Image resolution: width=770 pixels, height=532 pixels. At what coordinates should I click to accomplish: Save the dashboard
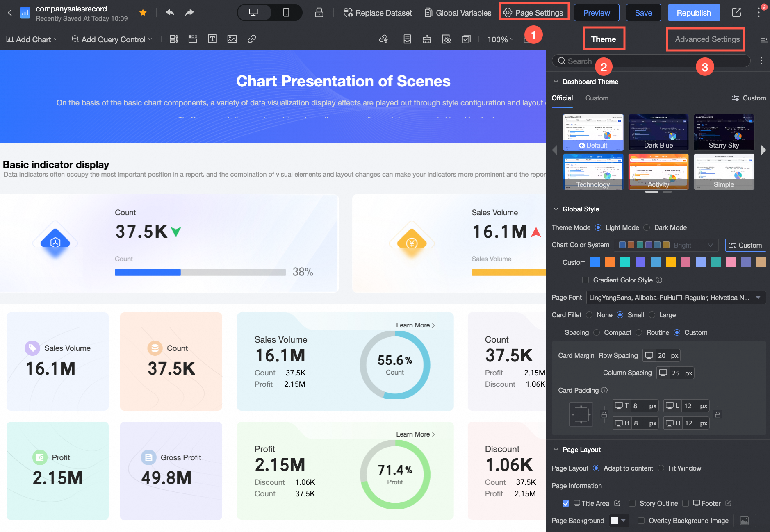(643, 13)
